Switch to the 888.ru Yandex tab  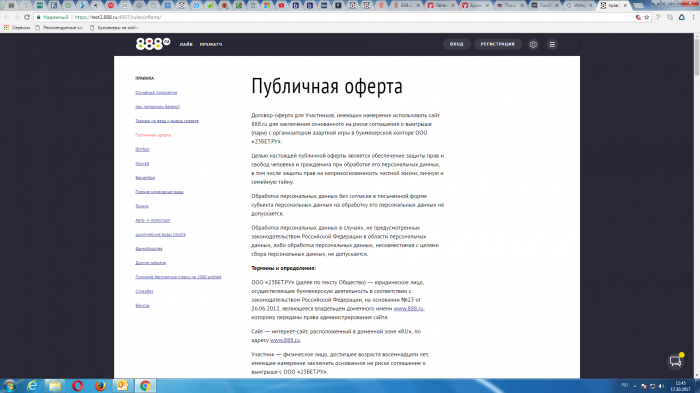coord(407,5)
